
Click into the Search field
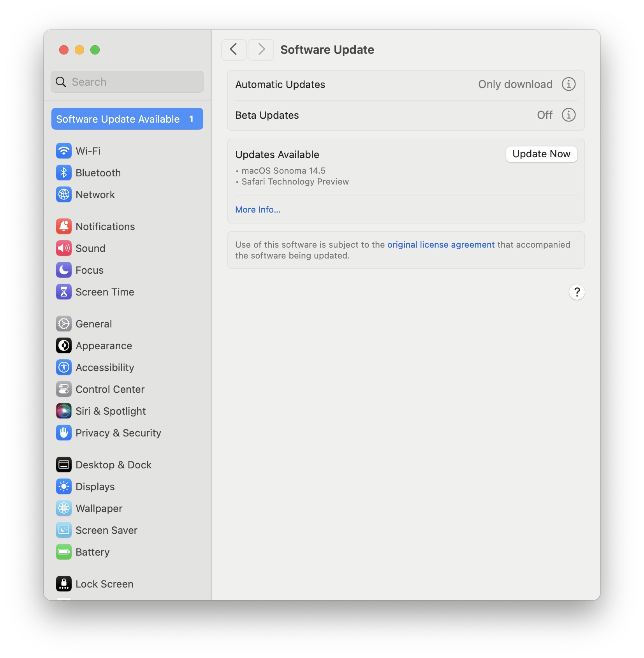pyautogui.click(x=127, y=82)
